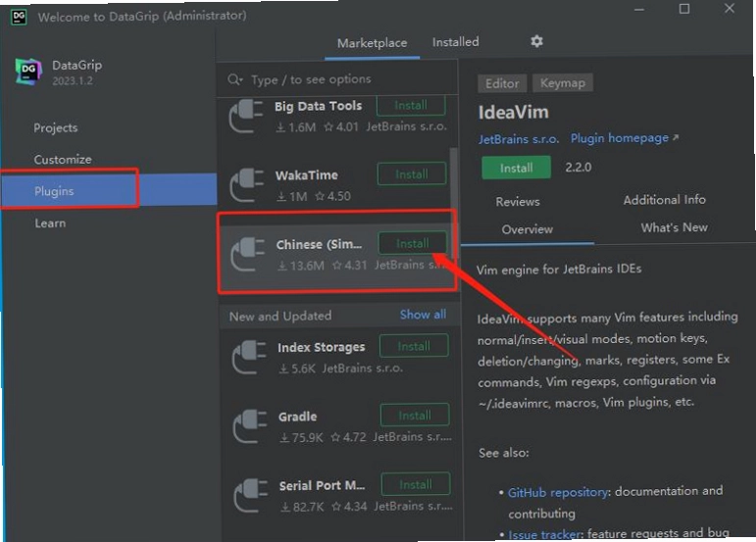
Task: Open the Additional Info tab
Action: coord(665,200)
